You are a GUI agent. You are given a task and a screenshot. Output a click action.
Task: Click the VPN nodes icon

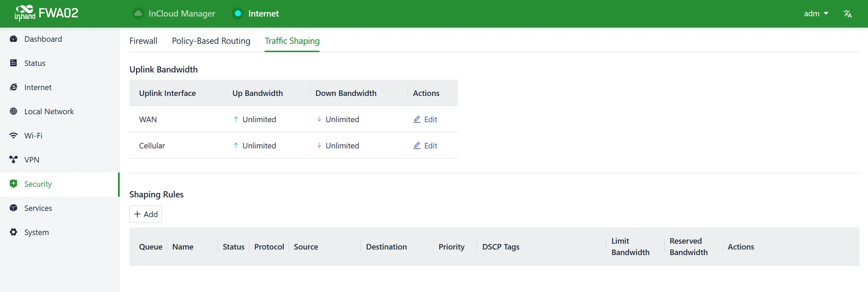[13, 159]
